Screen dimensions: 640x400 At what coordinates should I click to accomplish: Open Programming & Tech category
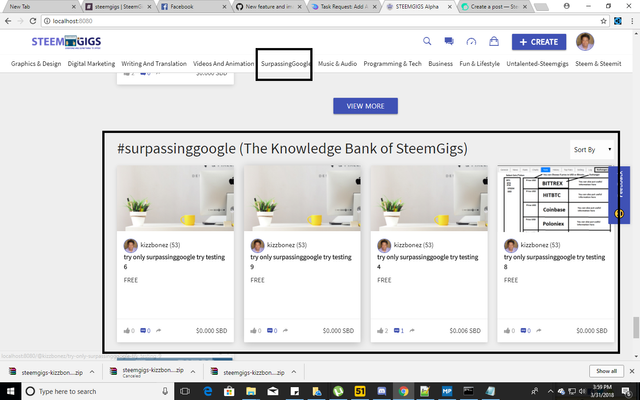(393, 64)
